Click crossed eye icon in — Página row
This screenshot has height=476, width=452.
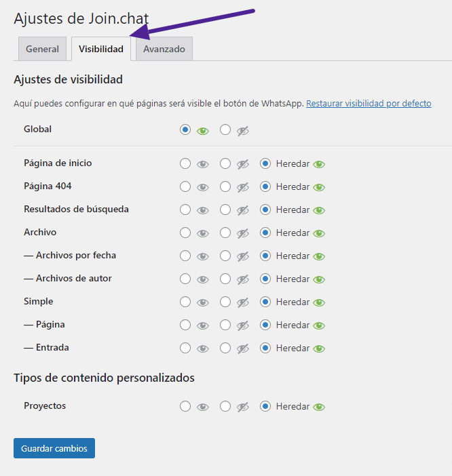pos(243,326)
